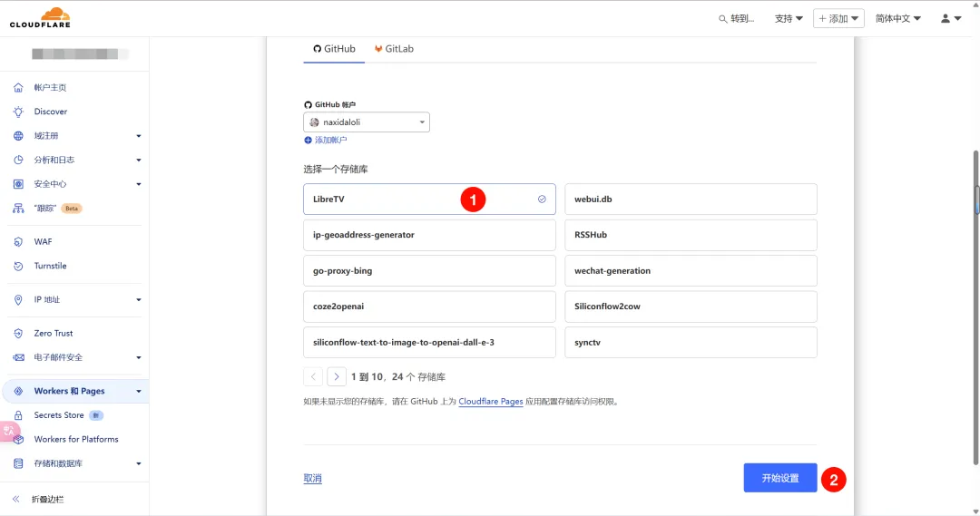Open the GitHub account naxidaloli dropdown

[x=367, y=122]
